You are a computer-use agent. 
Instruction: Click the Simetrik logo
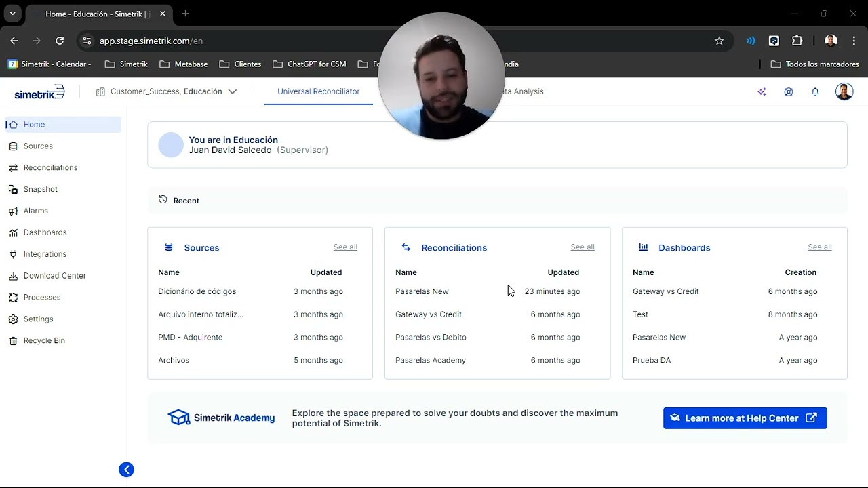point(39,92)
